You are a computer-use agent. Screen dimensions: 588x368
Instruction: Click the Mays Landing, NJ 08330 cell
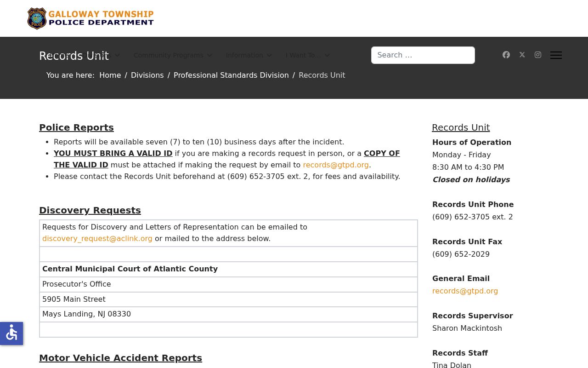[228, 314]
